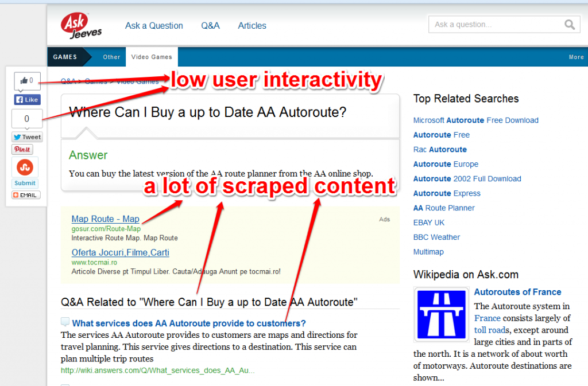Screen dimensions: 588x386
Task: Select the GAMES category tab
Action: coord(65,57)
